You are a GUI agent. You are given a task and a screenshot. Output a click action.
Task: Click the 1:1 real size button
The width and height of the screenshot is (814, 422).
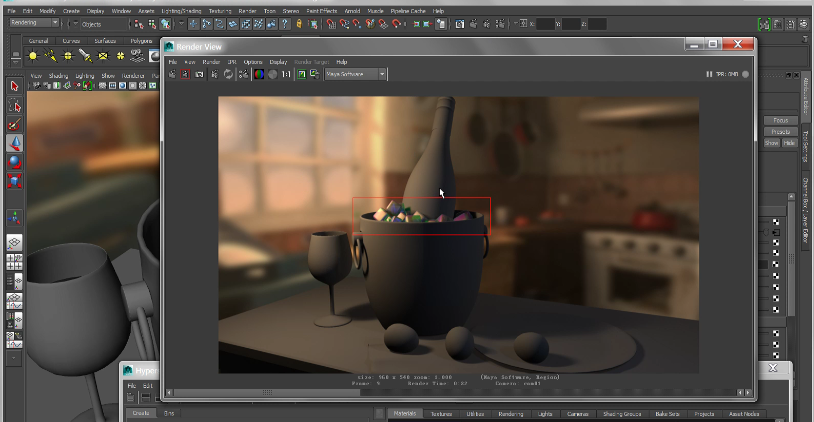click(286, 74)
